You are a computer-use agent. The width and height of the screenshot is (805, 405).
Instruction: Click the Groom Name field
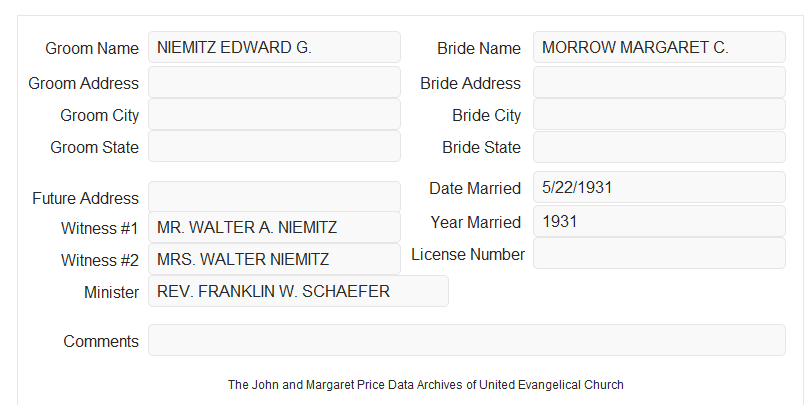274,47
